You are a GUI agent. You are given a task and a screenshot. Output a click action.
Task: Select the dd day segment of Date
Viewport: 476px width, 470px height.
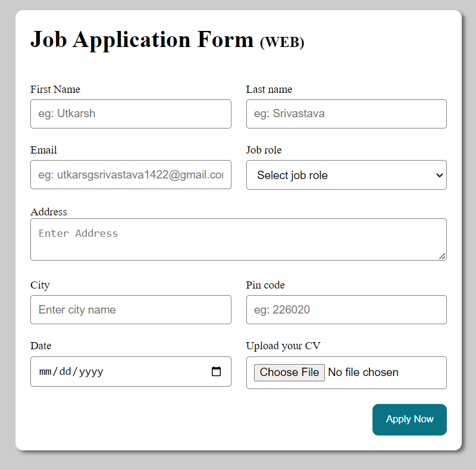coord(65,371)
